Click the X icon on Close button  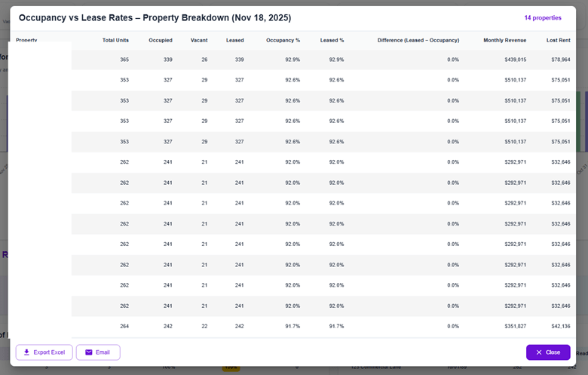coord(538,352)
